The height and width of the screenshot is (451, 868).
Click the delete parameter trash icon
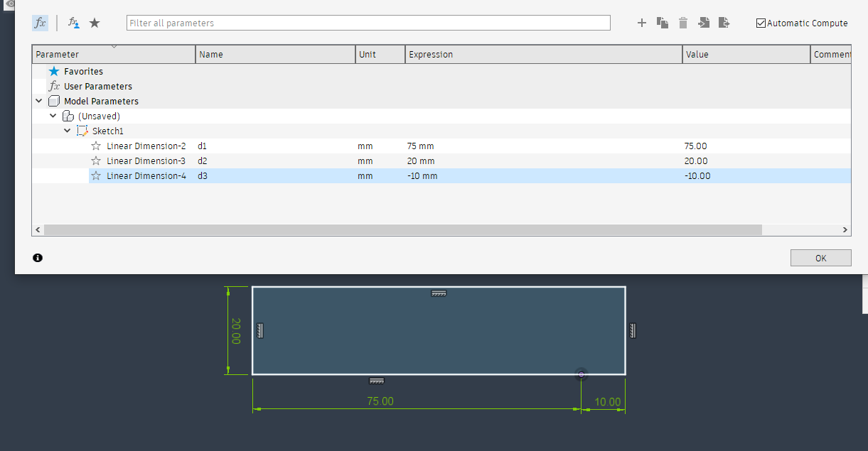point(682,23)
